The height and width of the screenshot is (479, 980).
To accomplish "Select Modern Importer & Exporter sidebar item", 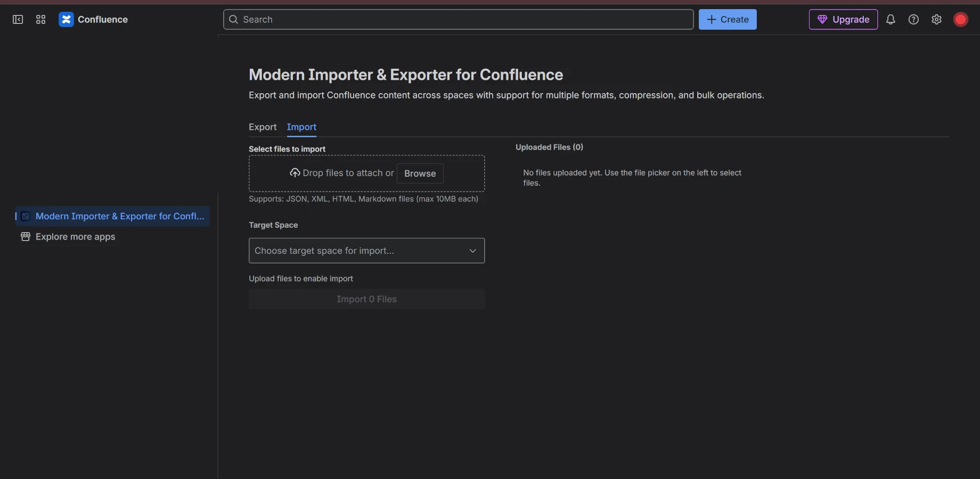I will pyautogui.click(x=119, y=216).
